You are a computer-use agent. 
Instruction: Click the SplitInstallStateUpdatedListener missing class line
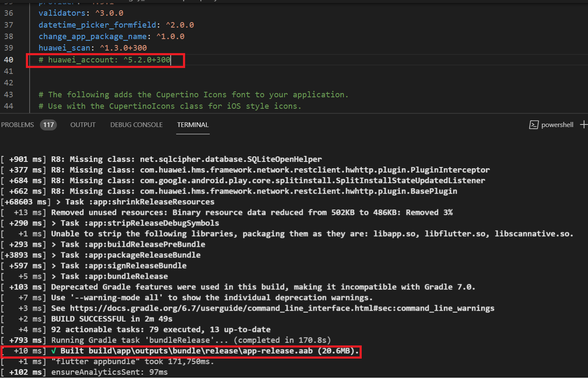[x=243, y=181]
